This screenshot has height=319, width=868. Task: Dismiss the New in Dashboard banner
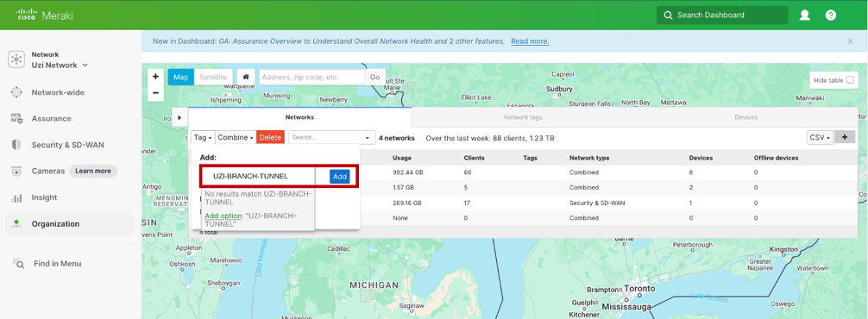pyautogui.click(x=850, y=41)
